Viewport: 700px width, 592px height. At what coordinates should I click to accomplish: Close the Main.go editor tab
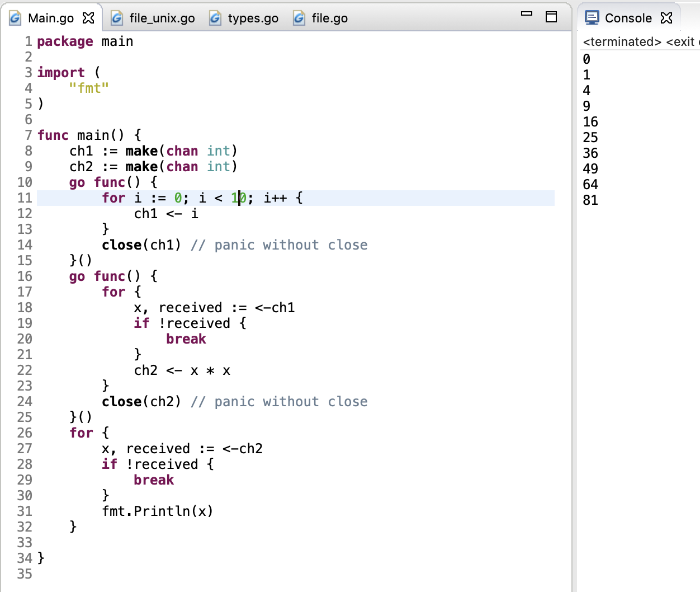click(x=88, y=18)
